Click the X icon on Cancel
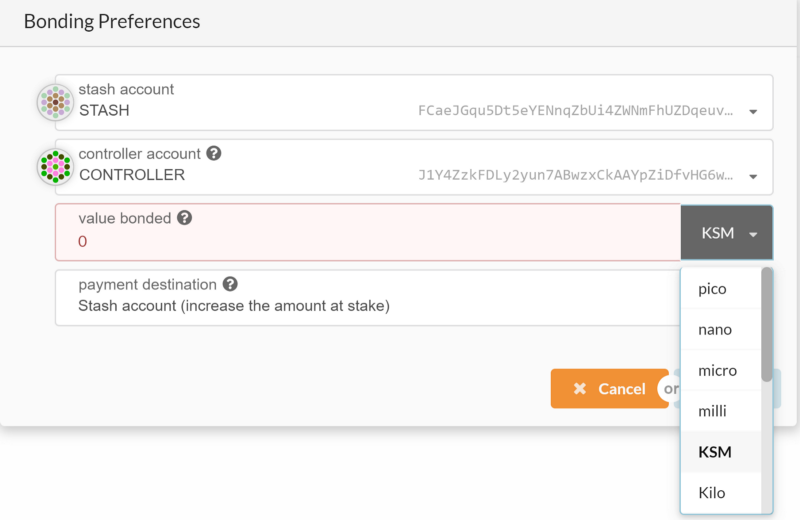The height and width of the screenshot is (520, 800). click(580, 389)
